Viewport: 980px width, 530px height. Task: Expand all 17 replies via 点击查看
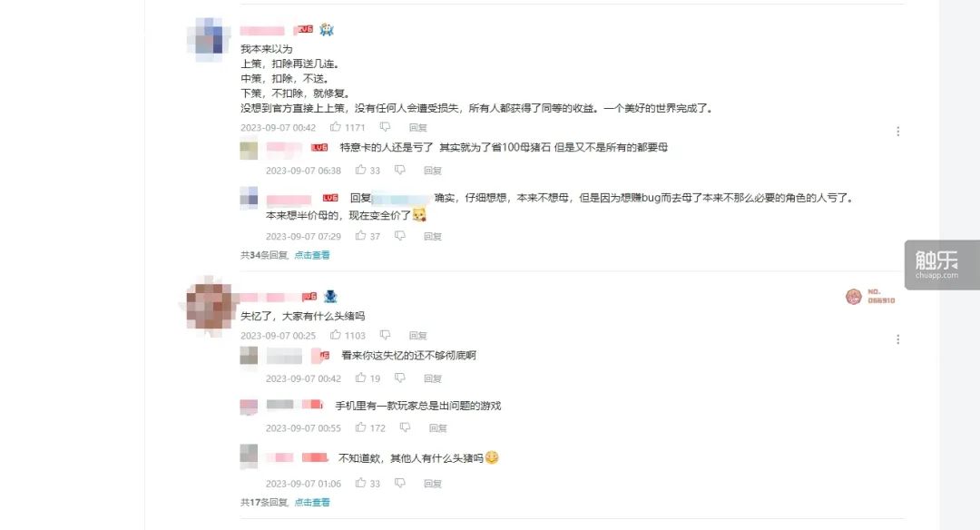point(312,503)
